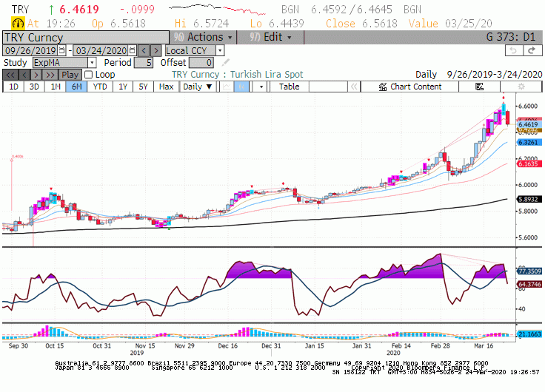
Task: Open the Table view button
Action: 290,87
